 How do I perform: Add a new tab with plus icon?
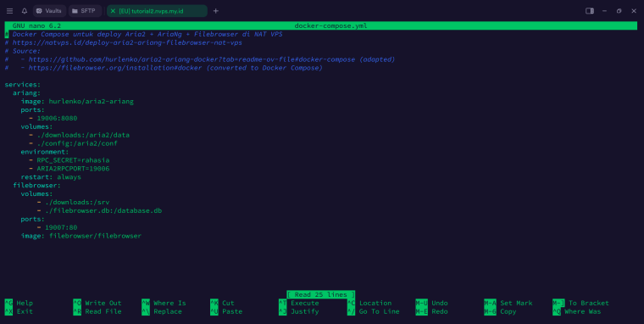(x=215, y=11)
